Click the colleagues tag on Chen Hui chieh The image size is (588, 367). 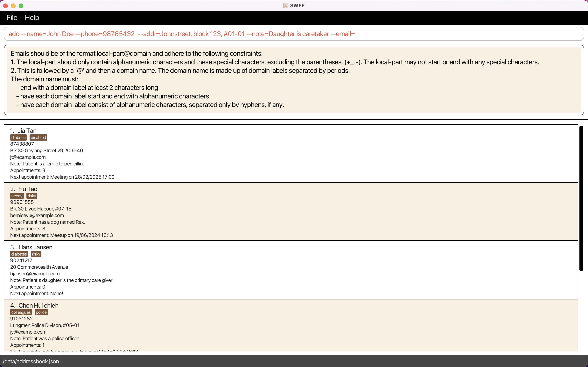tap(21, 312)
